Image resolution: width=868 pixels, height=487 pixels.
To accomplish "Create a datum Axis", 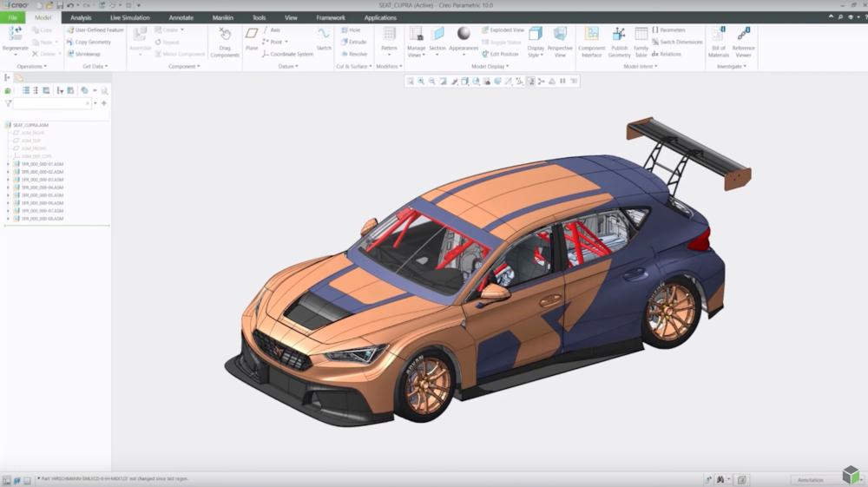I will (271, 30).
